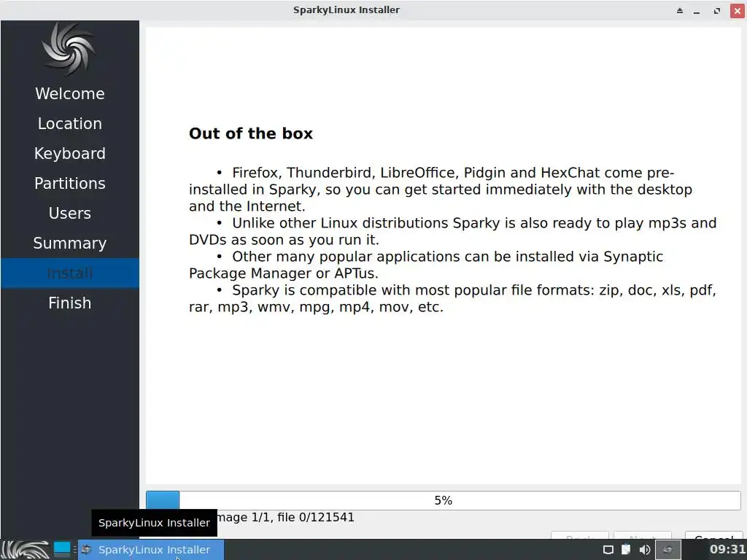Select the highlighted Install step
The height and width of the screenshot is (560, 747).
tap(70, 273)
